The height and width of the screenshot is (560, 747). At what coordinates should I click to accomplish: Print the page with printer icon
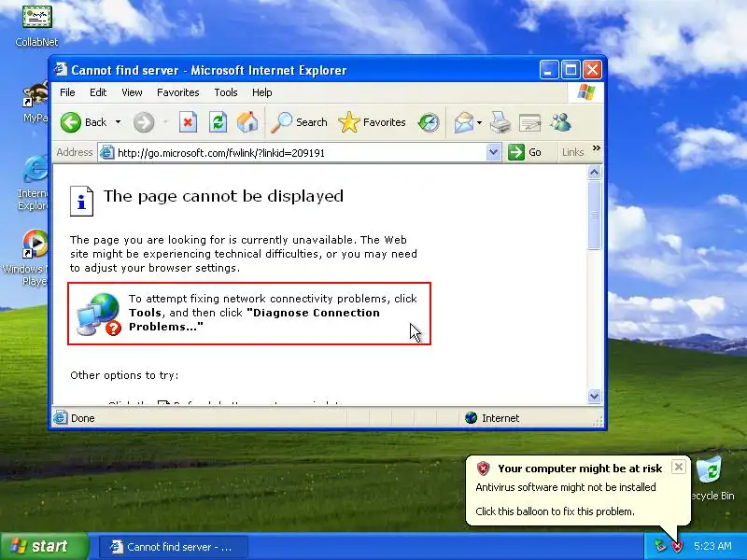pos(500,122)
